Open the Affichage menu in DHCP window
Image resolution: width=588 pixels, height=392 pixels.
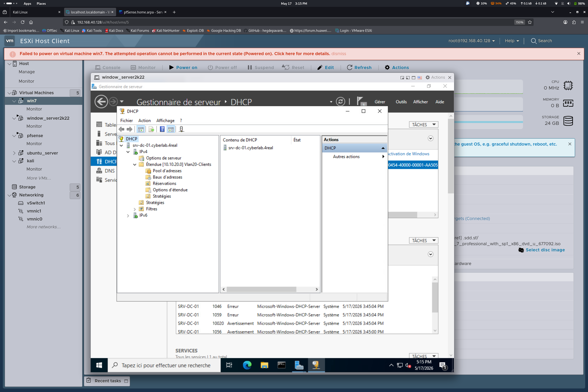[x=165, y=121]
